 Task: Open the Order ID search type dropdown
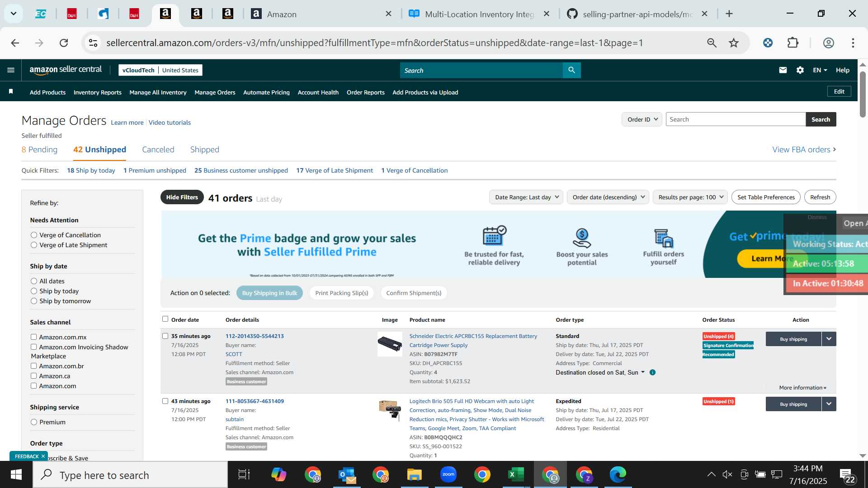point(642,119)
